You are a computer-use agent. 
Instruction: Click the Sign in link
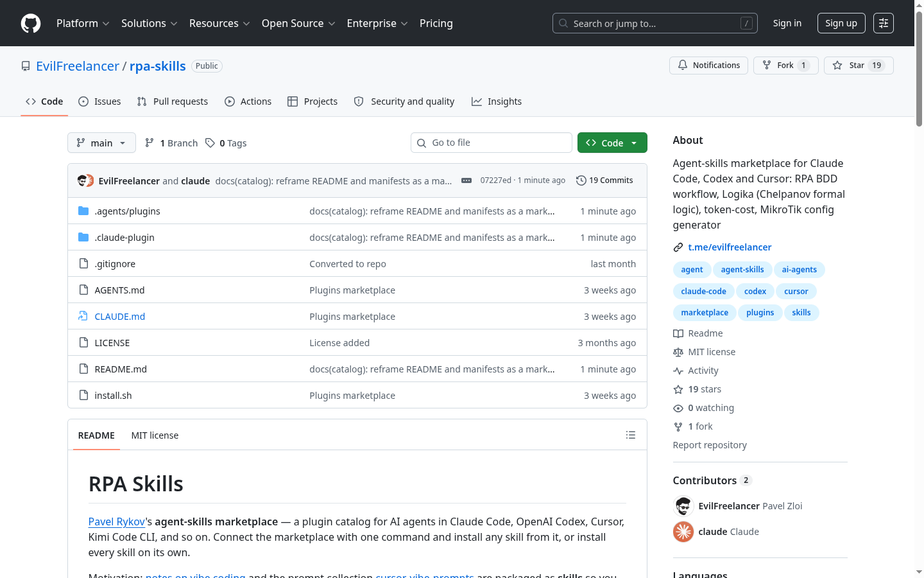point(787,23)
